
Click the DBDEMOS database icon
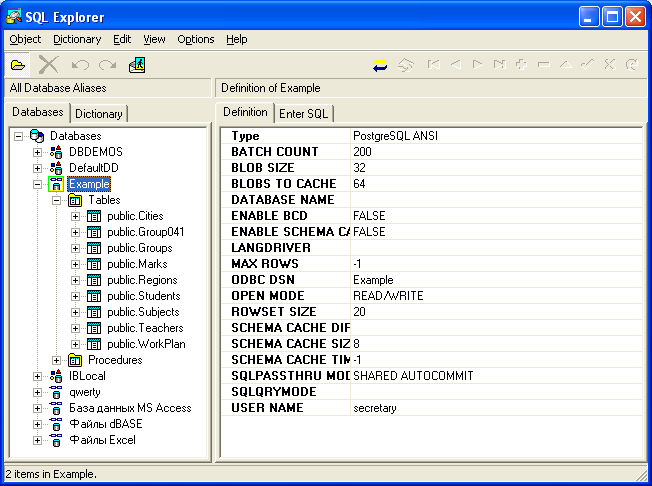coord(56,152)
